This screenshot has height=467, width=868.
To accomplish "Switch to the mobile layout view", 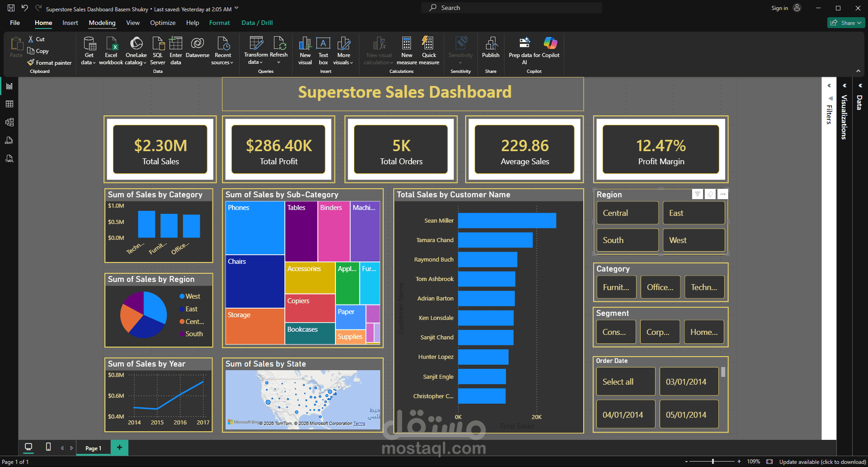I will click(48, 447).
